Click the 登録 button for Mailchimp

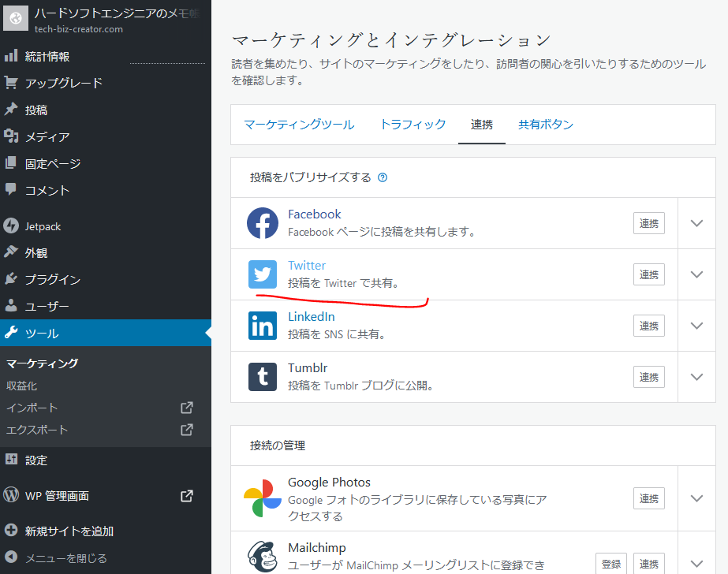[x=610, y=564]
